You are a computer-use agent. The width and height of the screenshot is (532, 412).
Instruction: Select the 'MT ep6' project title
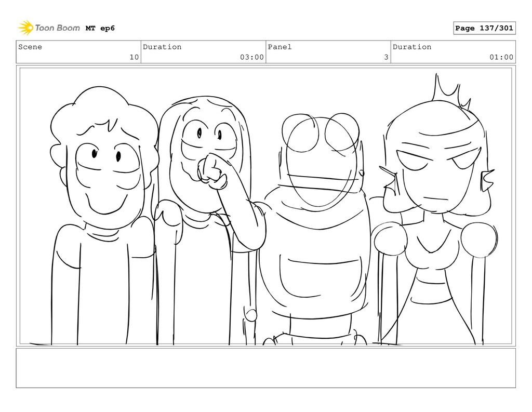point(100,28)
